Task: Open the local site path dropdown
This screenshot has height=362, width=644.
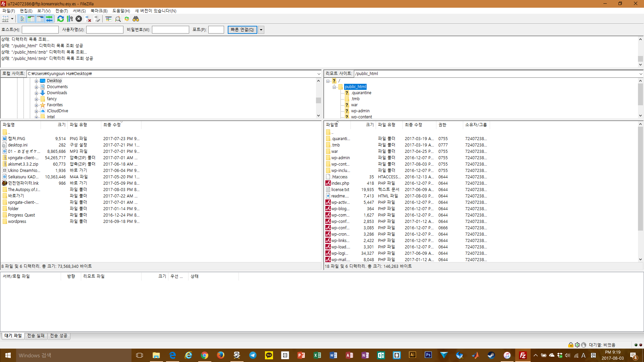Action: click(319, 74)
